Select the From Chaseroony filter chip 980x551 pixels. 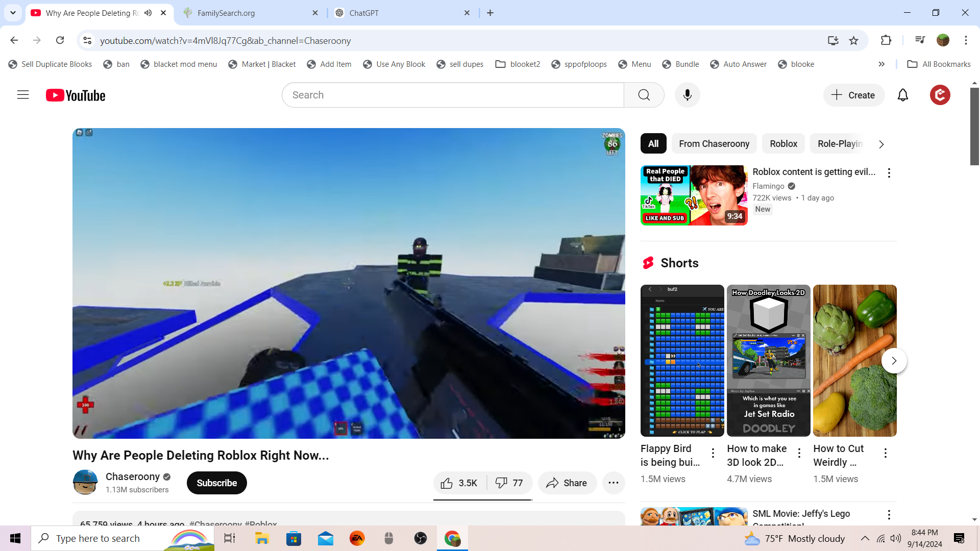[x=714, y=144]
